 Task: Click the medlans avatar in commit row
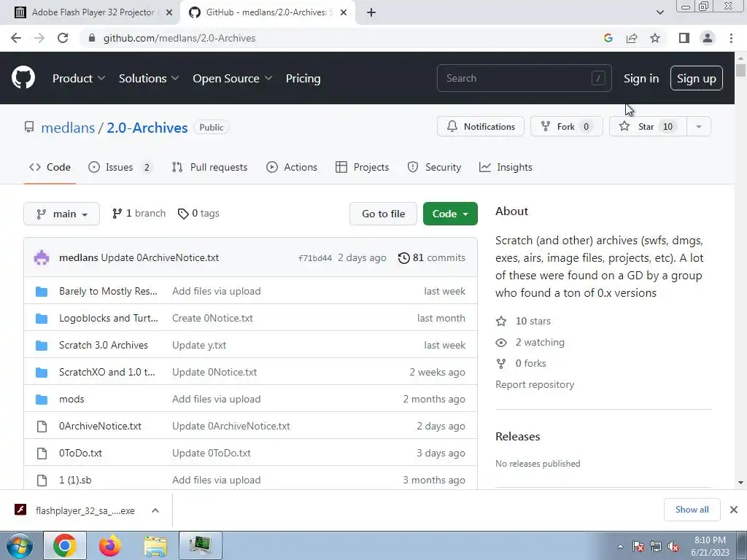[x=42, y=257]
